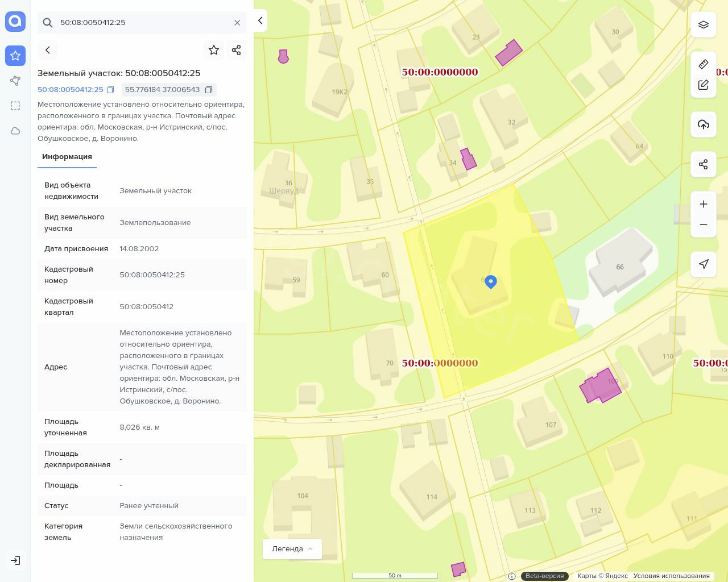The height and width of the screenshot is (582, 728).
Task: Select the ruler measurement tool
Action: (x=704, y=64)
